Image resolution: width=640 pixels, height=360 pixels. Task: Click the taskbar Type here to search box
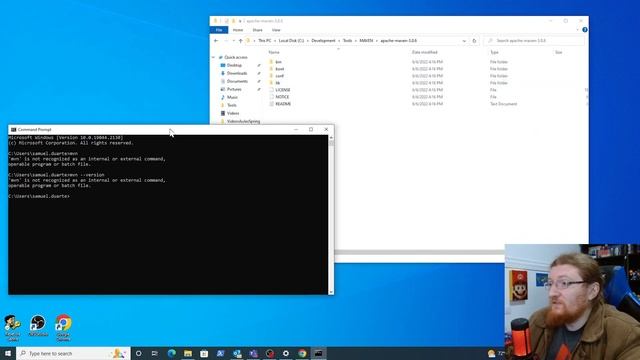point(73,353)
